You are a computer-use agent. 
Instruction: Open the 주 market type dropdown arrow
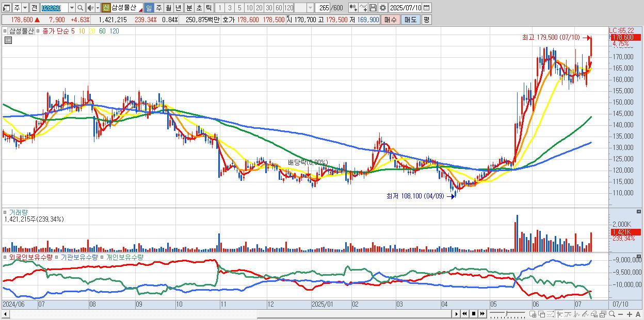coord(25,8)
